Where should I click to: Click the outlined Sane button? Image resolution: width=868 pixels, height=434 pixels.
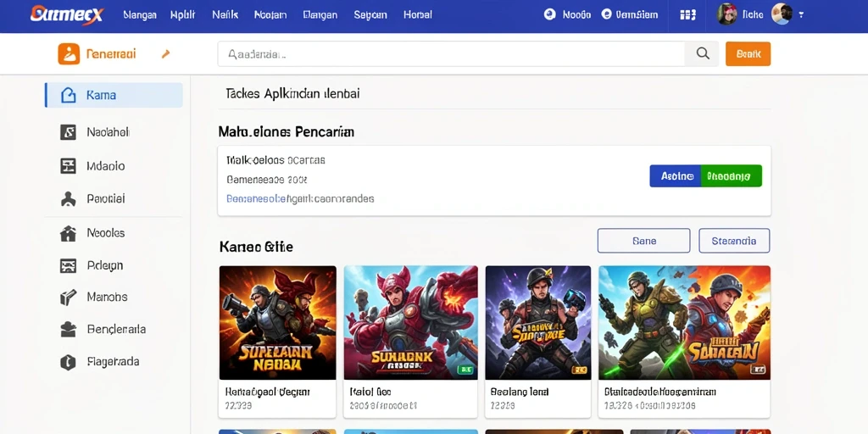point(644,241)
